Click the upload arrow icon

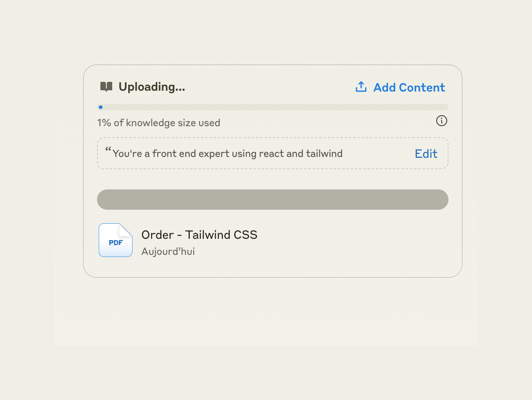click(x=361, y=87)
